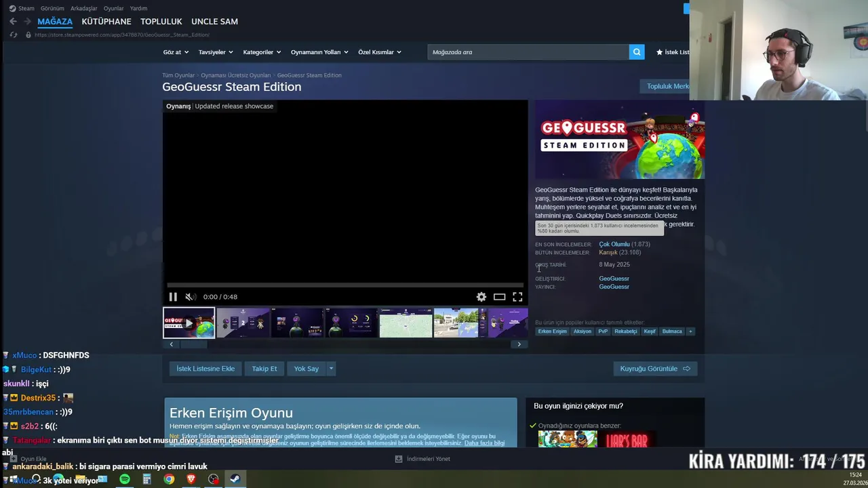Click the GeoGuessr Steam Edition header image
This screenshot has width=868, height=488.
[620, 140]
